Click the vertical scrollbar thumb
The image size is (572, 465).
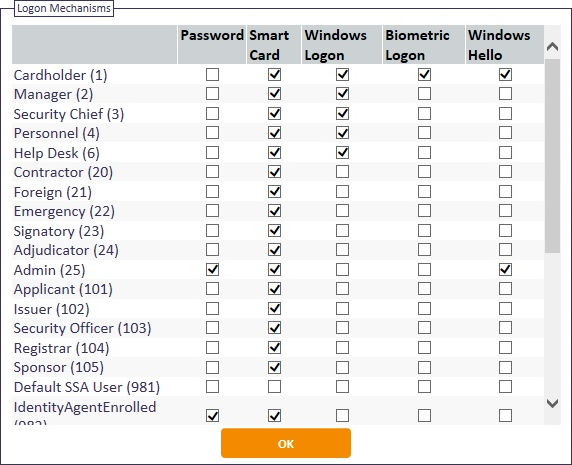tap(552, 156)
